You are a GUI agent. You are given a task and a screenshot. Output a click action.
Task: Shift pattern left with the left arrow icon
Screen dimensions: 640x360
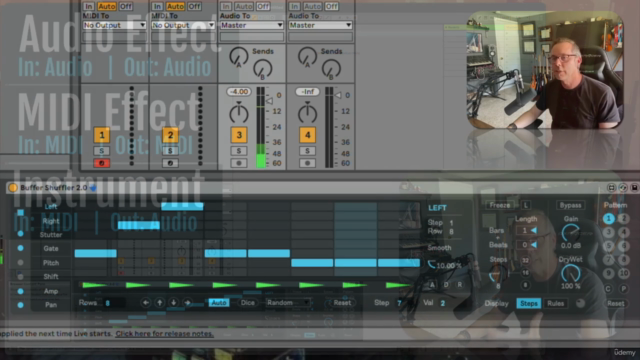pyautogui.click(x=146, y=302)
